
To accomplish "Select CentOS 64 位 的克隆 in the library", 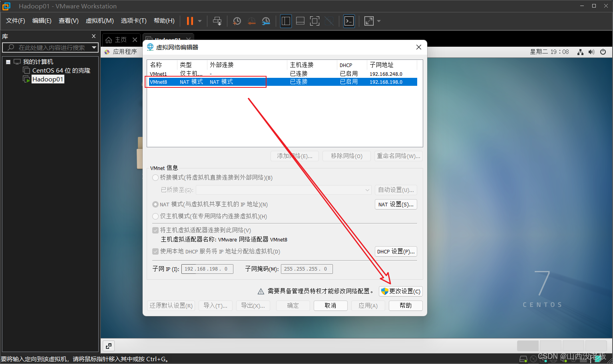I will tap(61, 70).
